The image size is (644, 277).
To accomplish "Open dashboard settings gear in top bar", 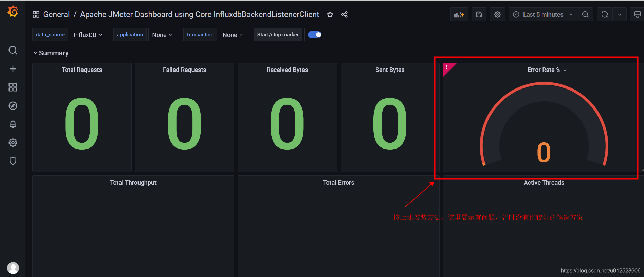I will point(497,14).
